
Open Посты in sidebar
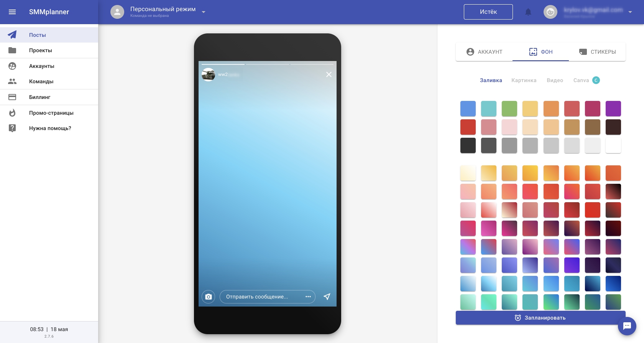[x=49, y=35]
